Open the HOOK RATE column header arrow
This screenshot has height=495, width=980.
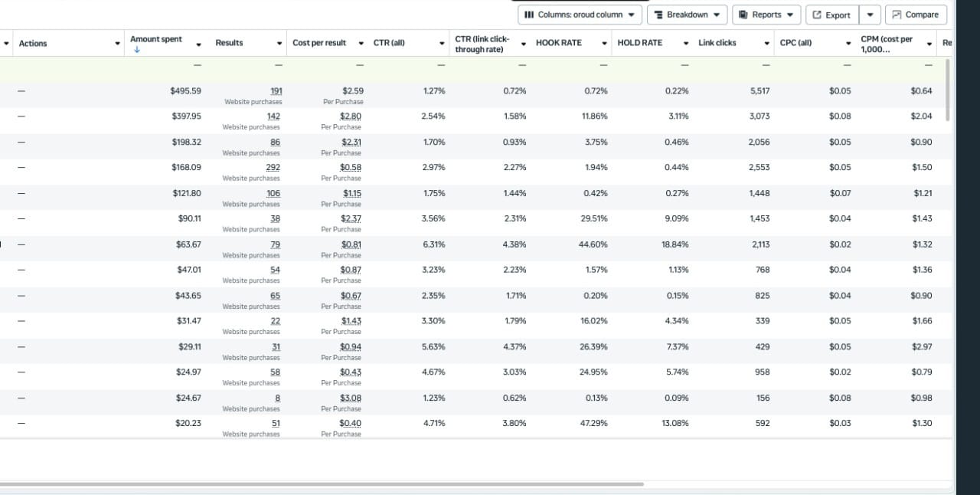tap(605, 43)
